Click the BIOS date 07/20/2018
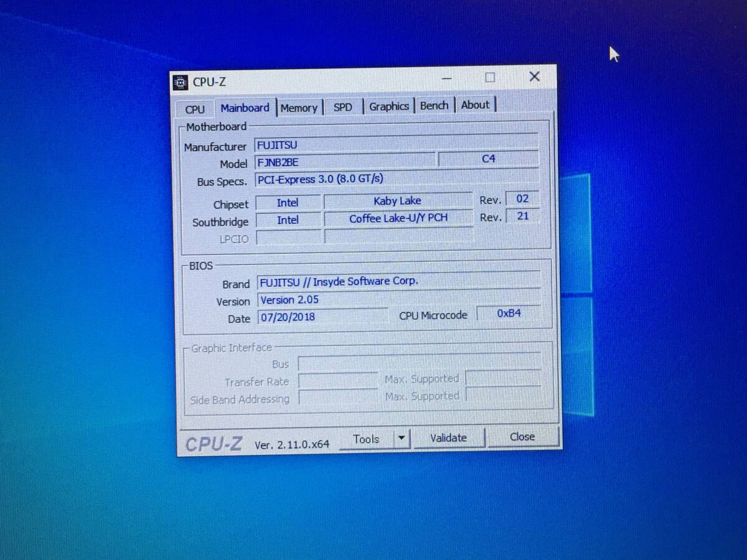 point(322,317)
